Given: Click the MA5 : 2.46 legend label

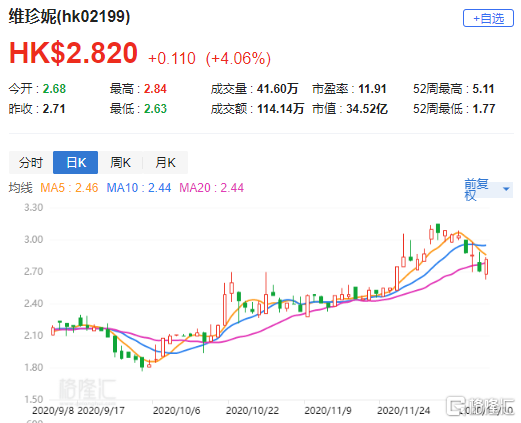Looking at the screenshot, I should (x=69, y=188).
